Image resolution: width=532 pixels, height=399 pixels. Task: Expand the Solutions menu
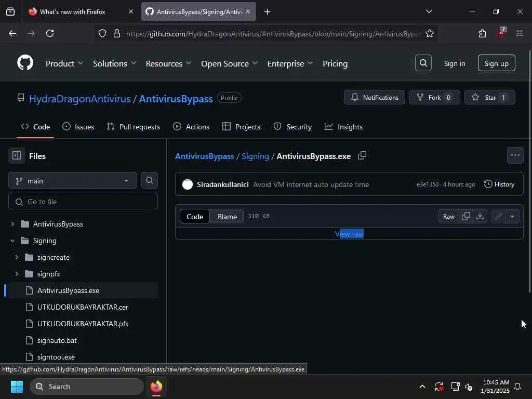(114, 63)
